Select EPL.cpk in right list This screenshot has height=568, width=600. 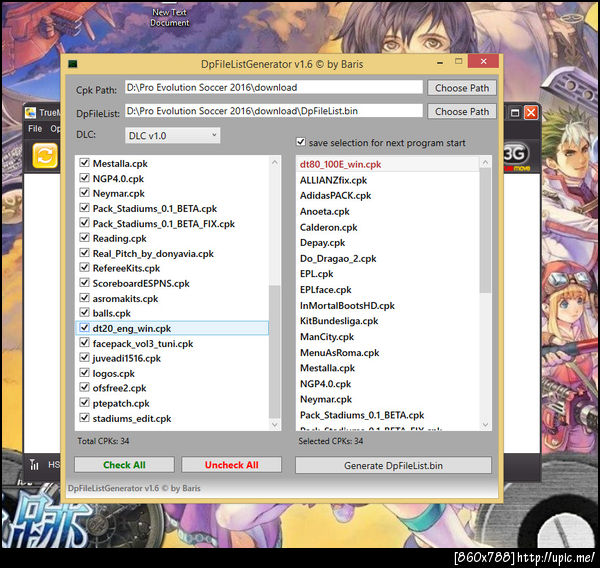pyautogui.click(x=388, y=274)
